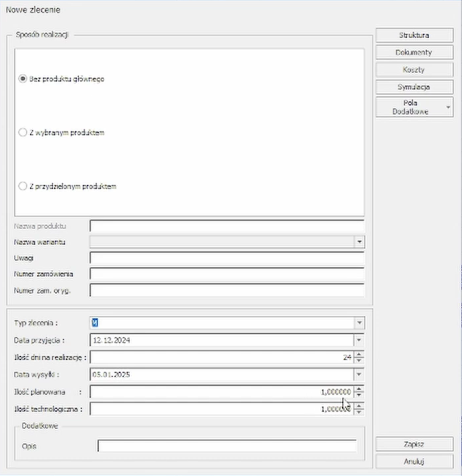Cancel the new order with Anuluj

414,461
